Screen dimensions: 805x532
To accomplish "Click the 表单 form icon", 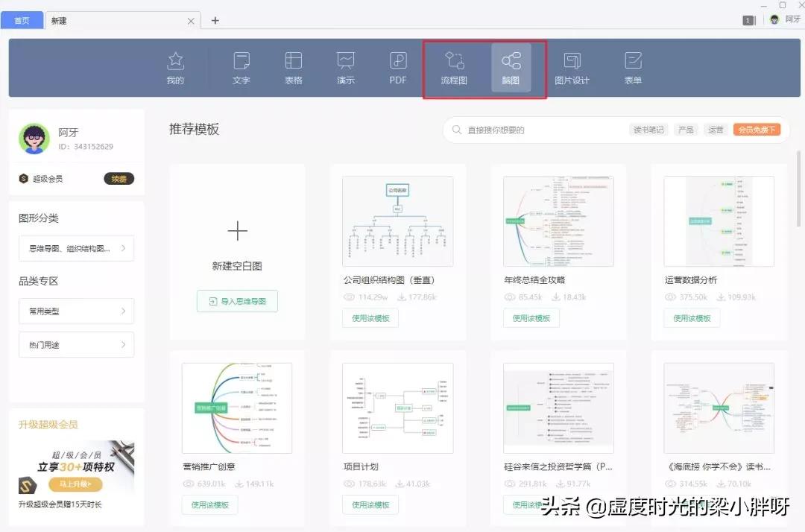I will [x=632, y=68].
